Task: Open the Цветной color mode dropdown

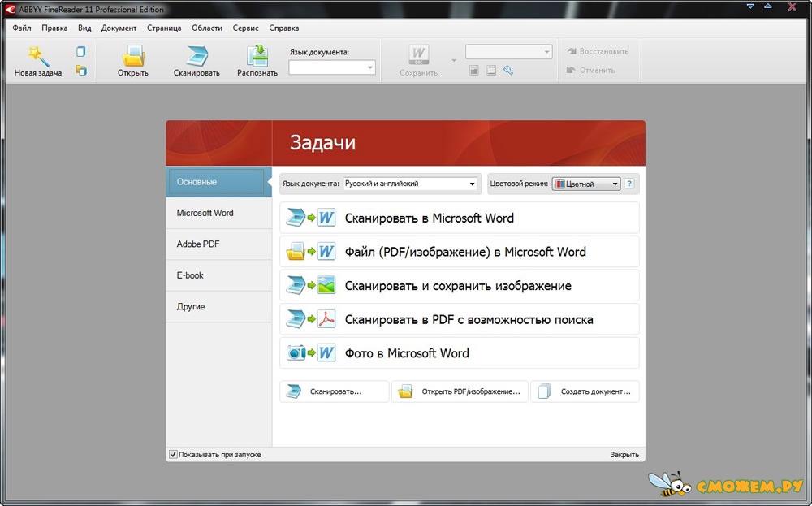Action: pos(586,184)
